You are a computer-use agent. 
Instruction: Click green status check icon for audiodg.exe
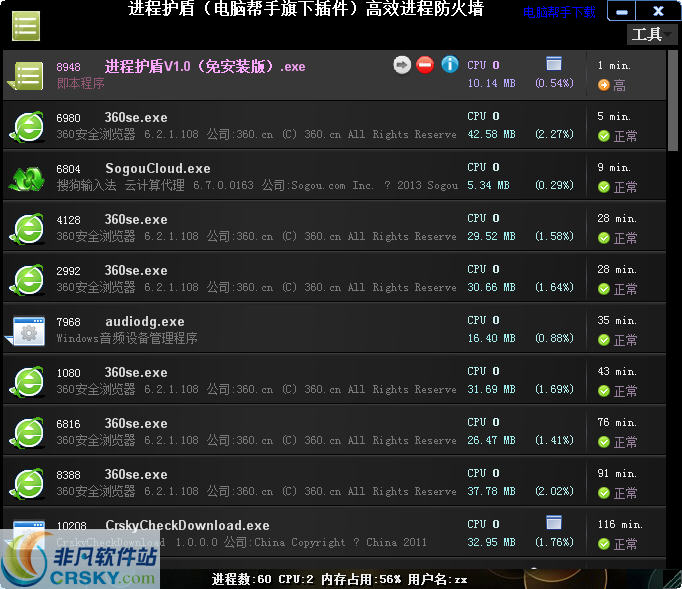point(604,340)
